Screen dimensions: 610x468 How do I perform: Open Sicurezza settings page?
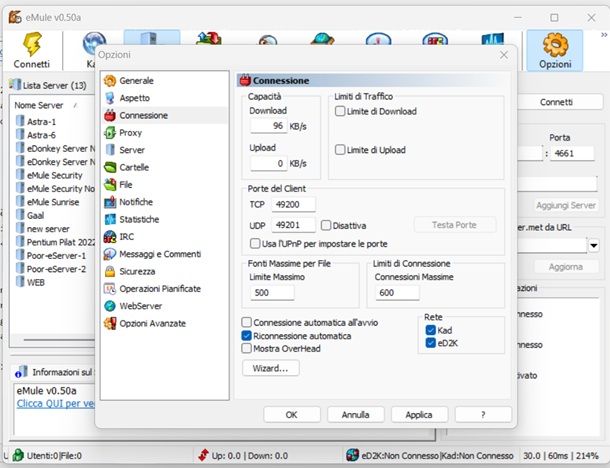137,272
